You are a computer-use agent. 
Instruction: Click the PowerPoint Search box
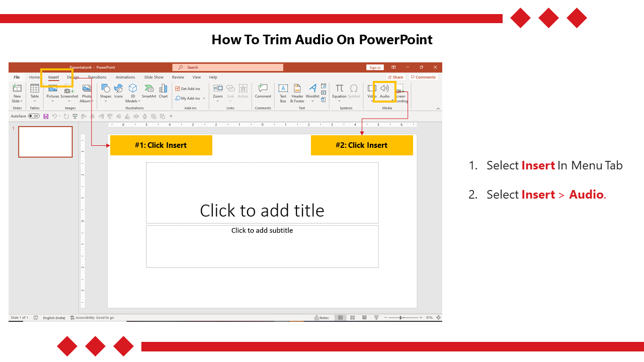[228, 67]
